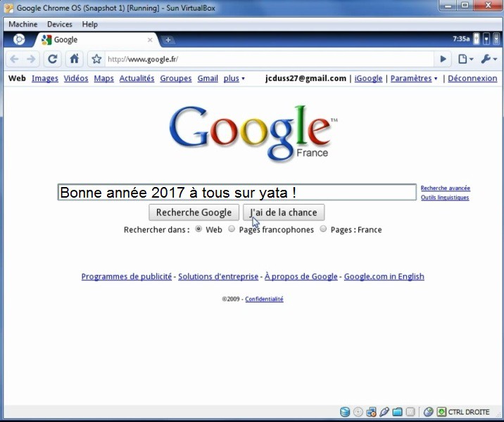Select the Pages : France radio button
The image size is (504, 422).
(x=323, y=229)
